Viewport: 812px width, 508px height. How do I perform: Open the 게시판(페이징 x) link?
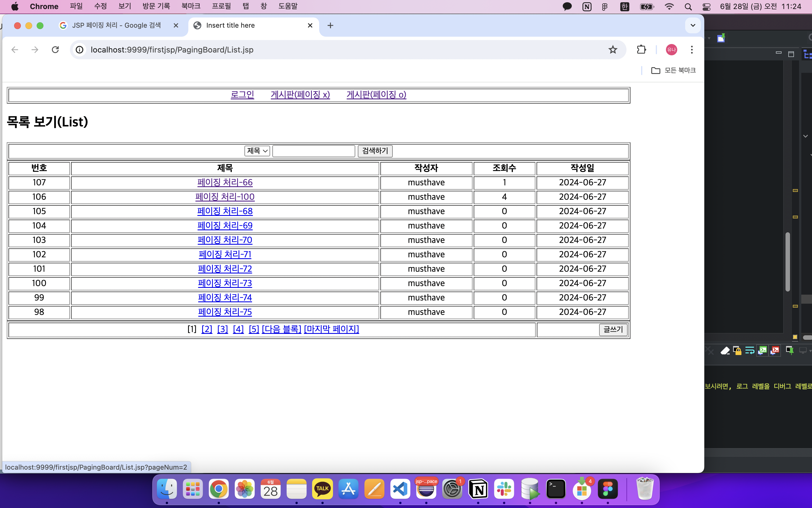300,95
